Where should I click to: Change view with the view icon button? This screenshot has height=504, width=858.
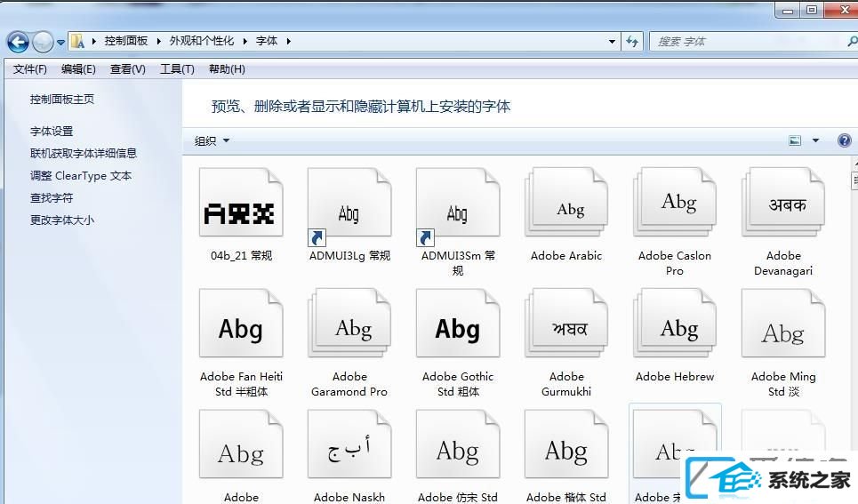click(x=795, y=140)
